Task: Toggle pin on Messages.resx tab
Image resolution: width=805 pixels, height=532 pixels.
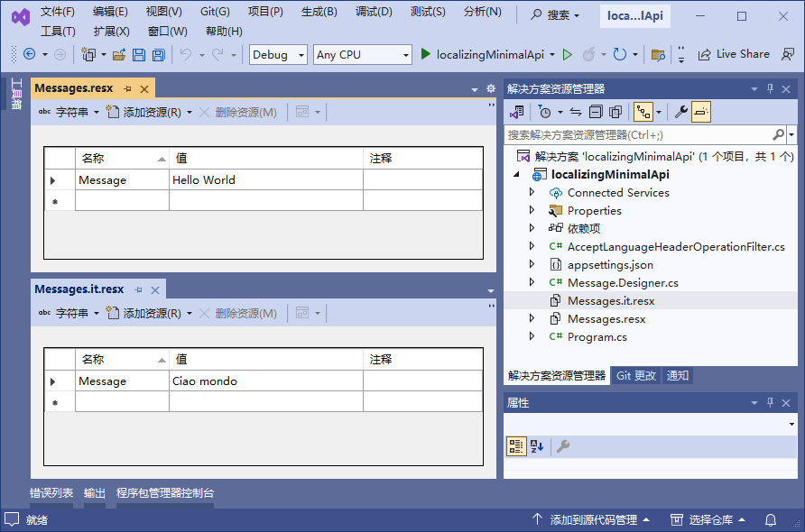Action: tap(128, 88)
